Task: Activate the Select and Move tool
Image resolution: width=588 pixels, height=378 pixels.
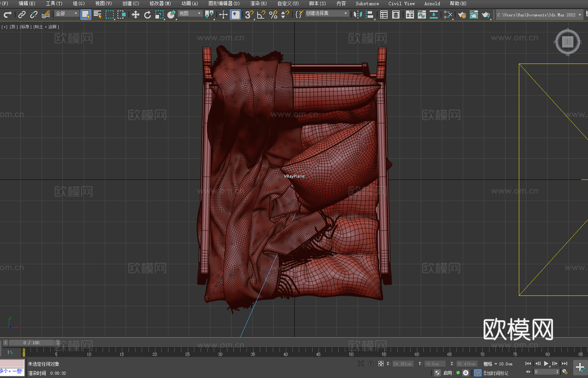Action: click(136, 15)
